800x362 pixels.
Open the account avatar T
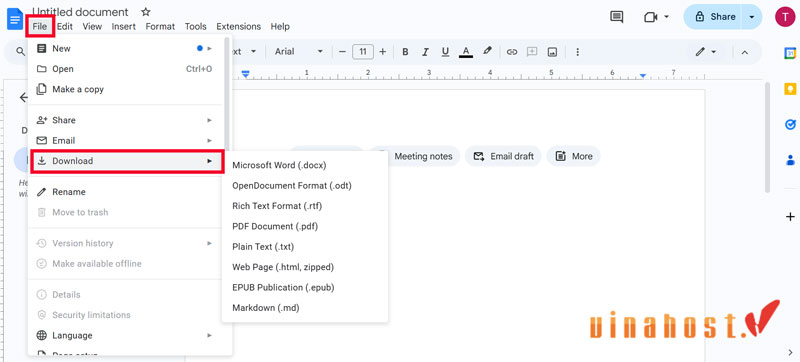(785, 17)
